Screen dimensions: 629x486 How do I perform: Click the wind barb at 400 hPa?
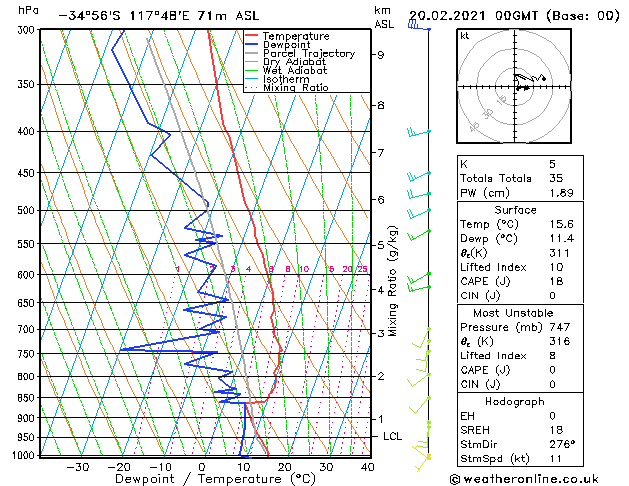419,132
